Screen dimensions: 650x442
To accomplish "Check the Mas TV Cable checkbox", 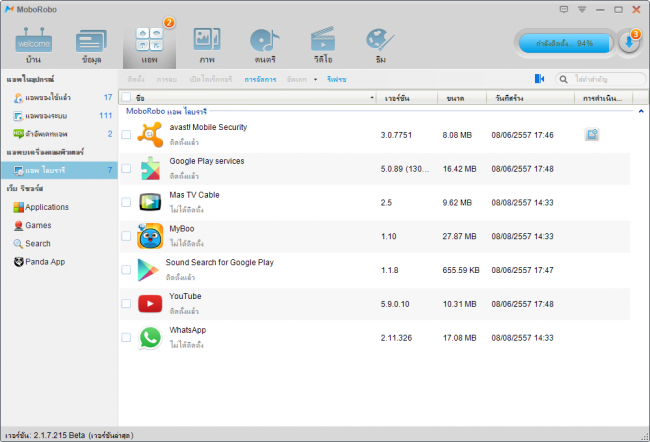I will pos(126,202).
